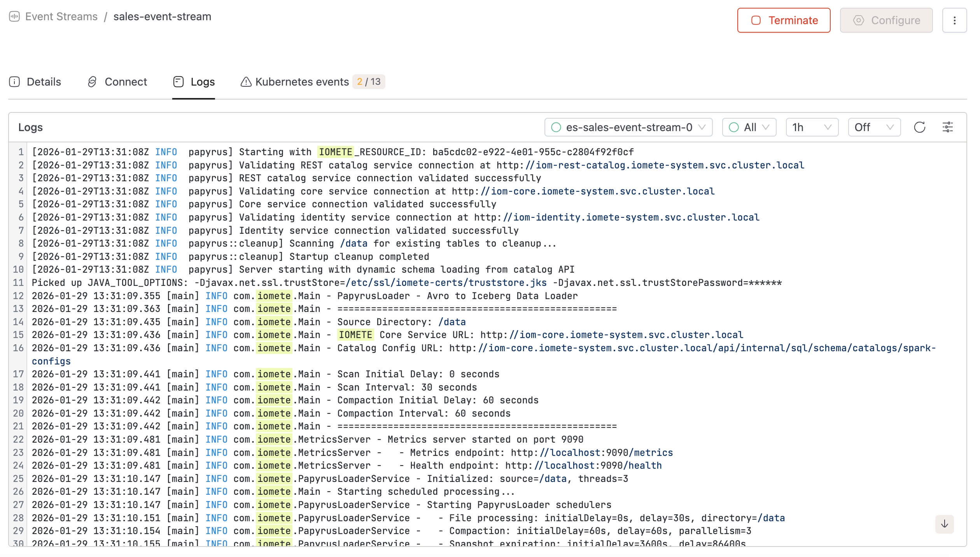Open log display settings sliders icon

948,127
